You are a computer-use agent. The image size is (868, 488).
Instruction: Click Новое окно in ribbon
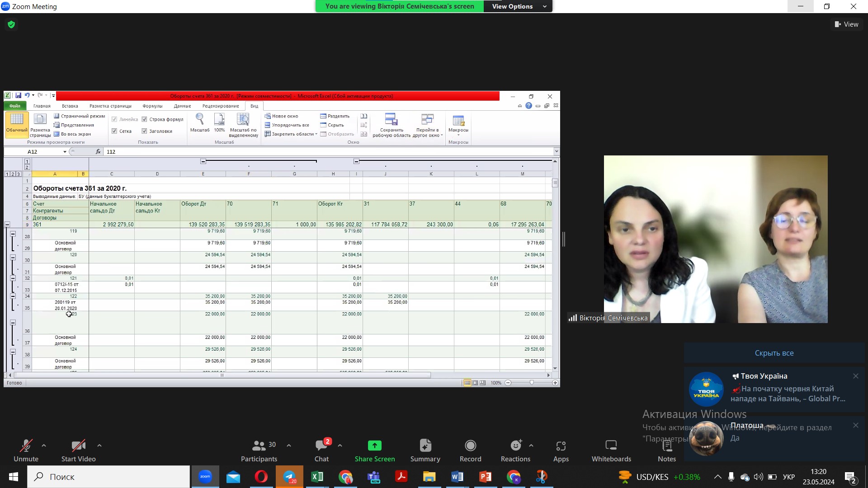(x=281, y=116)
